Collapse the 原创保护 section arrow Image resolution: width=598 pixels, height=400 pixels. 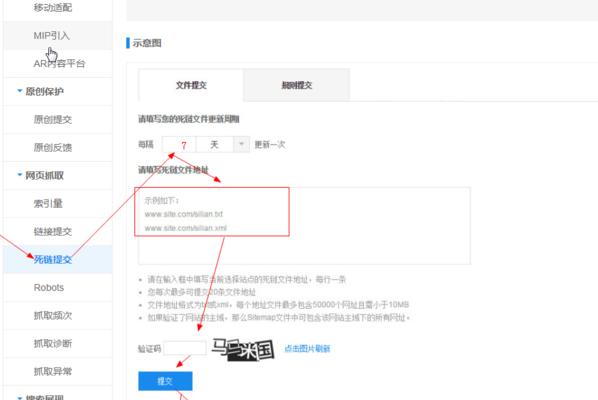(x=19, y=91)
